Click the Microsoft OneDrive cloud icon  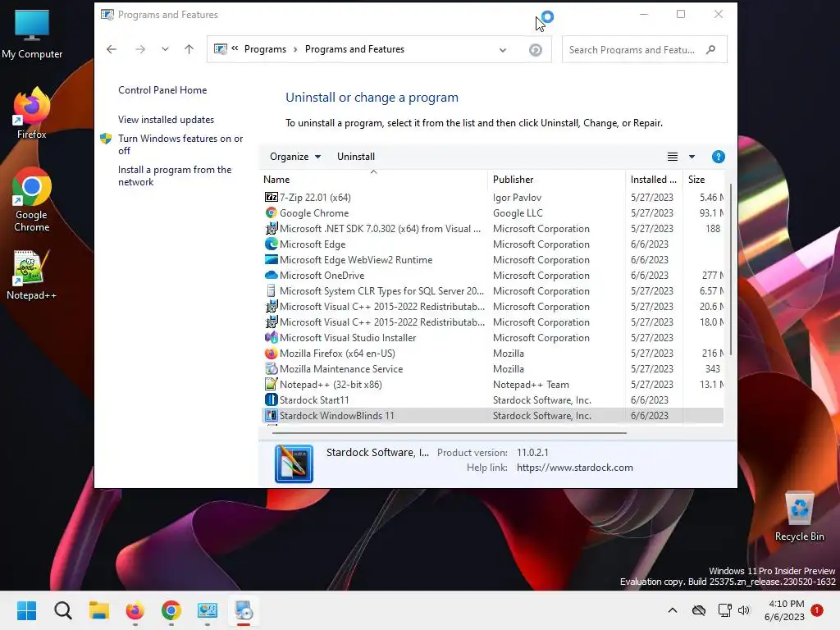(271, 275)
